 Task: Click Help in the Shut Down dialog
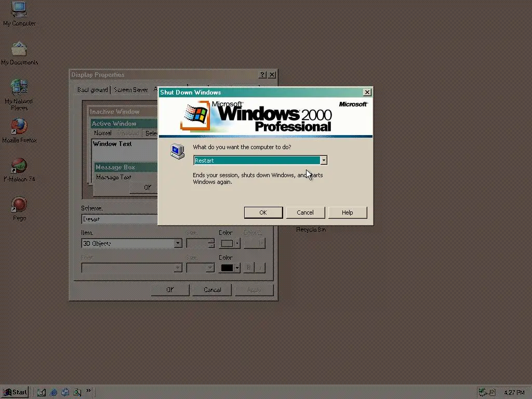(x=347, y=212)
